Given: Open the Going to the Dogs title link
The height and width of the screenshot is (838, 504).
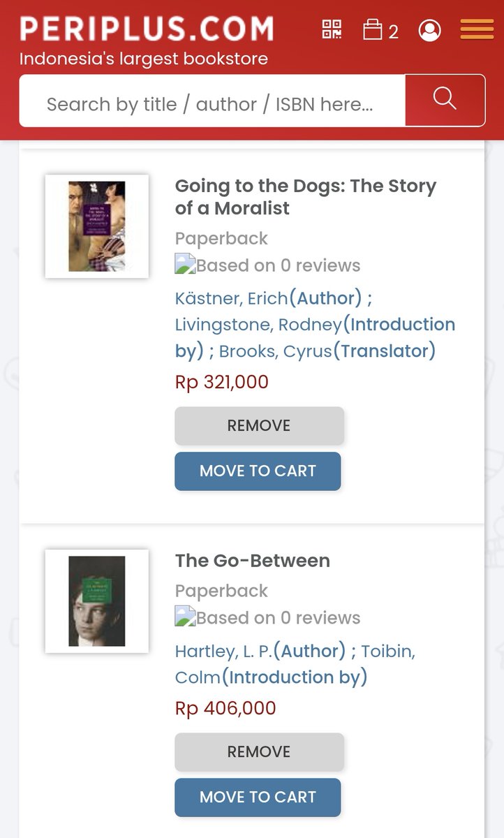Looking at the screenshot, I should click(306, 197).
